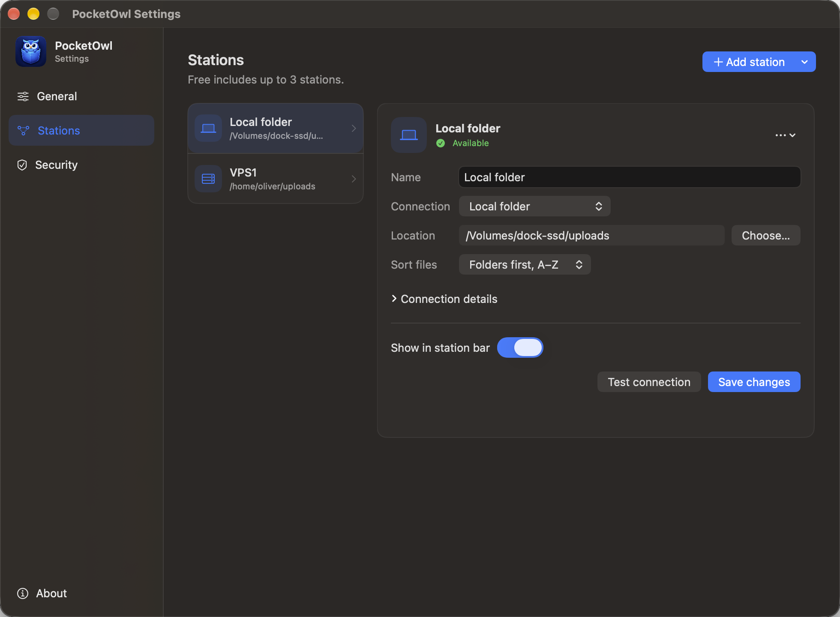Click the About info icon
Image resolution: width=840 pixels, height=617 pixels.
point(23,593)
